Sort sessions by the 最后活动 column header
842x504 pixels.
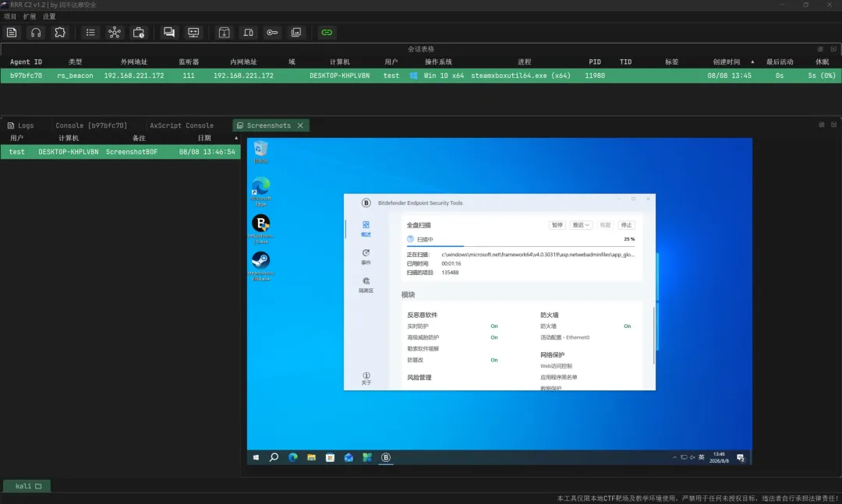coord(779,62)
